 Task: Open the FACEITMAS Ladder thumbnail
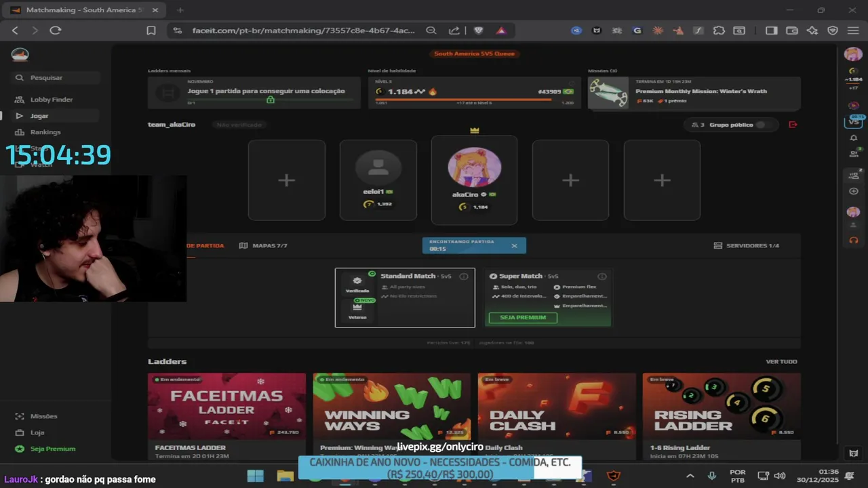coord(226,407)
